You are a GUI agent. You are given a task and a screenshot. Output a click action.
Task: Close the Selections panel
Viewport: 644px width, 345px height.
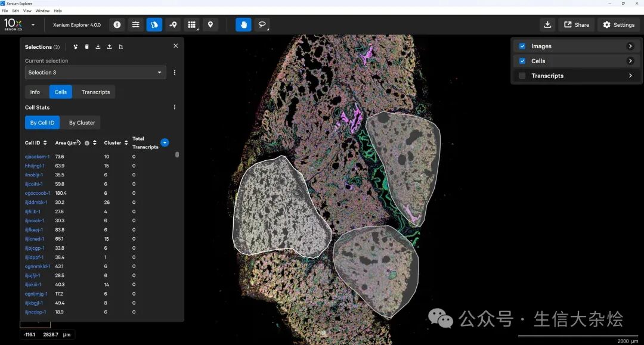pyautogui.click(x=176, y=46)
